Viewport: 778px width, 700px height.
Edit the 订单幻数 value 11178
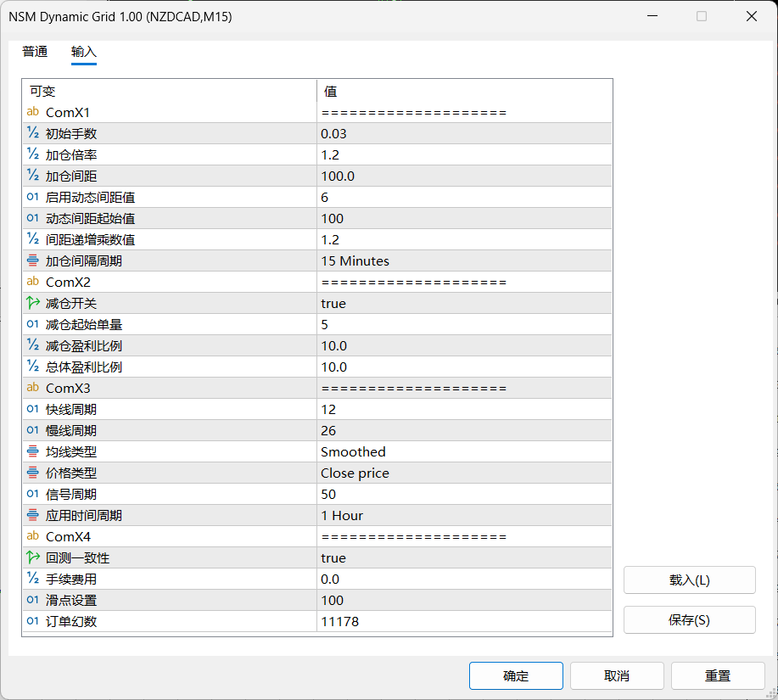464,621
